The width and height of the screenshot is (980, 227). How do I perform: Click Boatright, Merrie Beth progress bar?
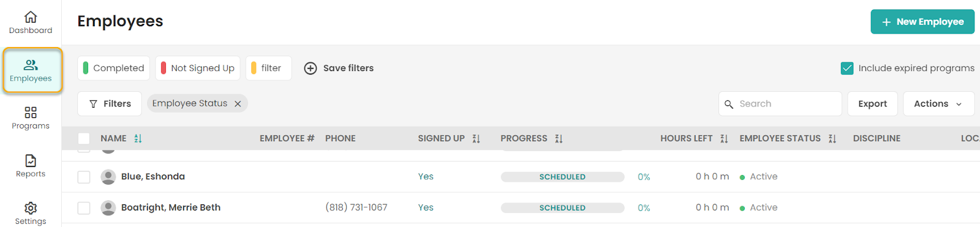coord(562,208)
